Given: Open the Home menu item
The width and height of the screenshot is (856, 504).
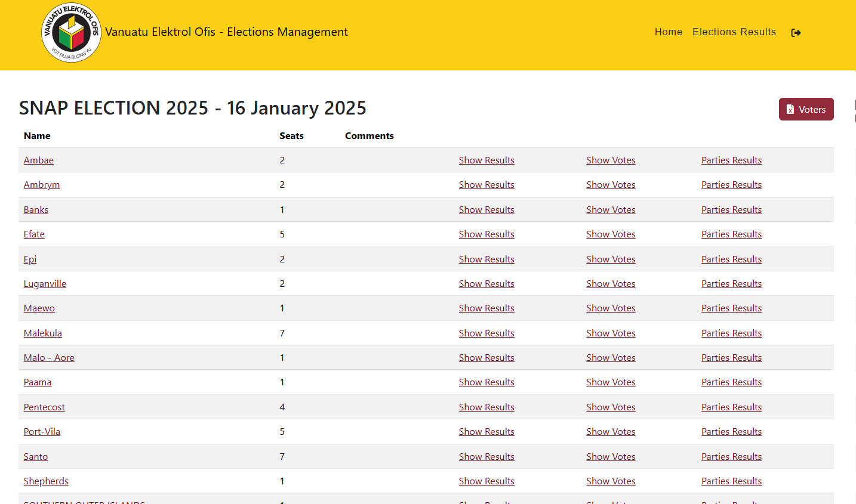Looking at the screenshot, I should click(x=668, y=32).
